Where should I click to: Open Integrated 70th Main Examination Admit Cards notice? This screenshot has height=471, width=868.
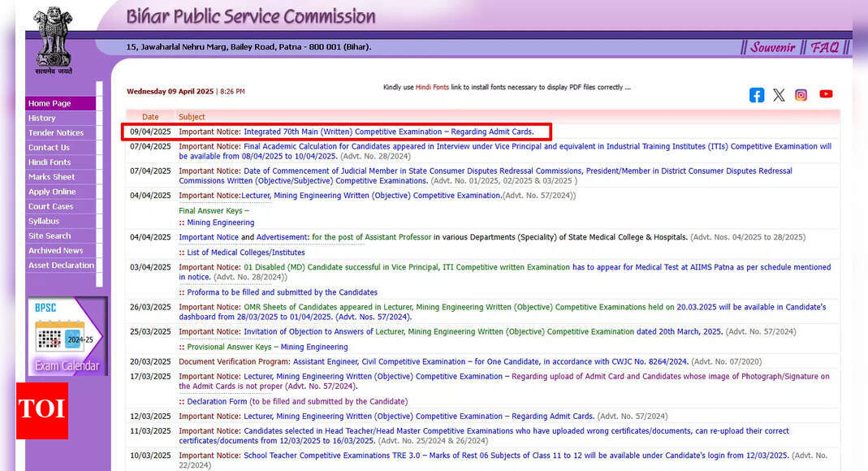coord(389,132)
